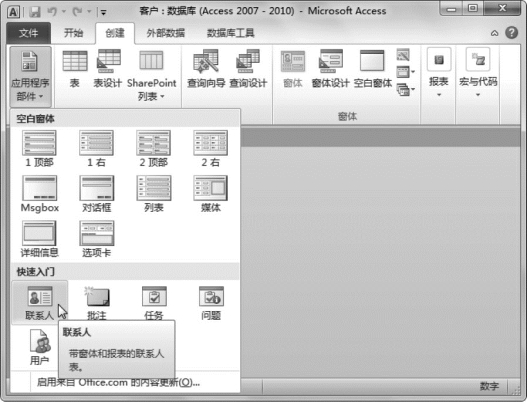Screen dimensions: 527x402
Task: Choose the 选项卡 tabs template
Action: (x=96, y=239)
